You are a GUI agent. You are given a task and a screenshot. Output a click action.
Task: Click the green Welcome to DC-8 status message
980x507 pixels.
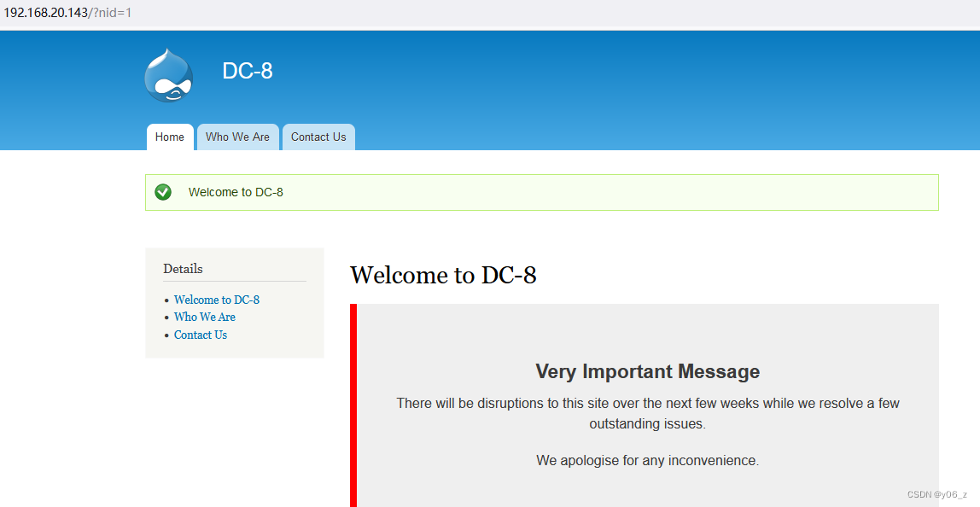point(542,193)
